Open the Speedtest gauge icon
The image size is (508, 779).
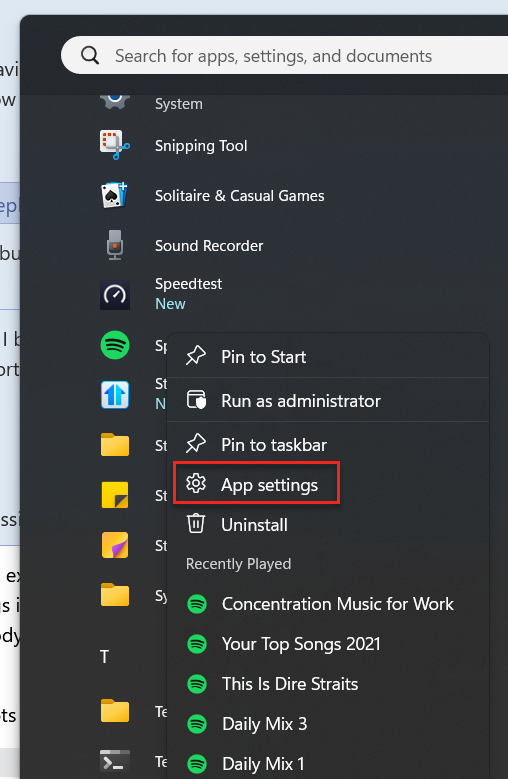(115, 295)
